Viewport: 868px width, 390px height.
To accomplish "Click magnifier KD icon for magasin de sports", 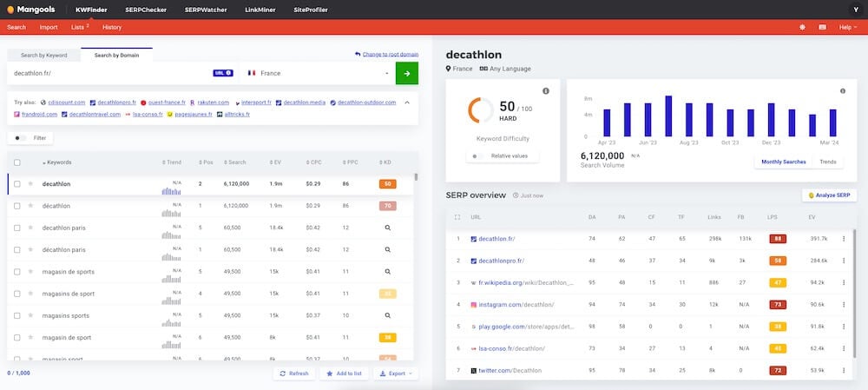I will [x=387, y=272].
